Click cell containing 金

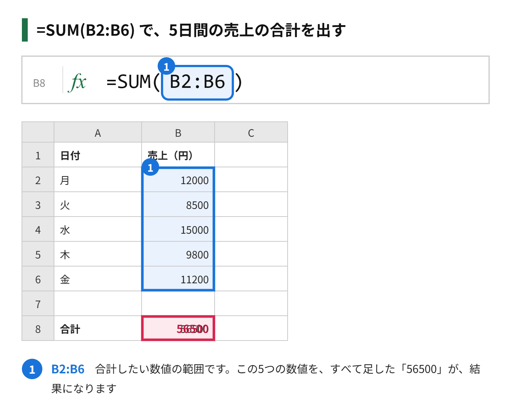(x=98, y=279)
